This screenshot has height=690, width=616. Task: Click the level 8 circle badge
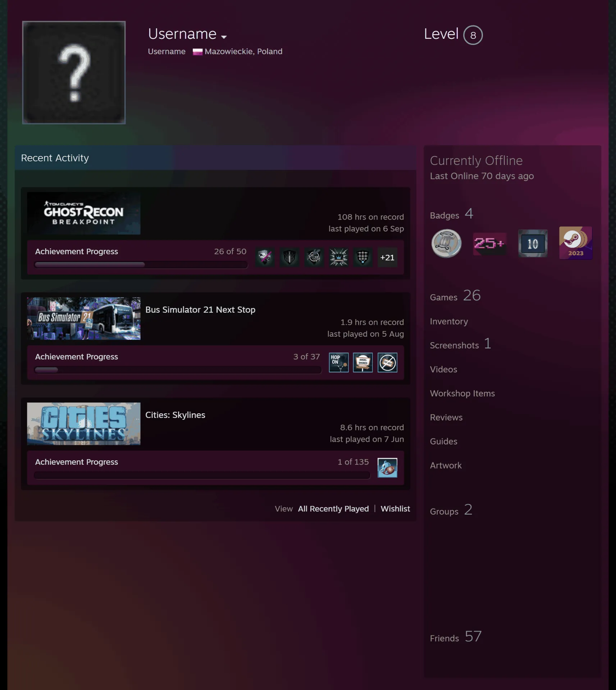pos(473,35)
